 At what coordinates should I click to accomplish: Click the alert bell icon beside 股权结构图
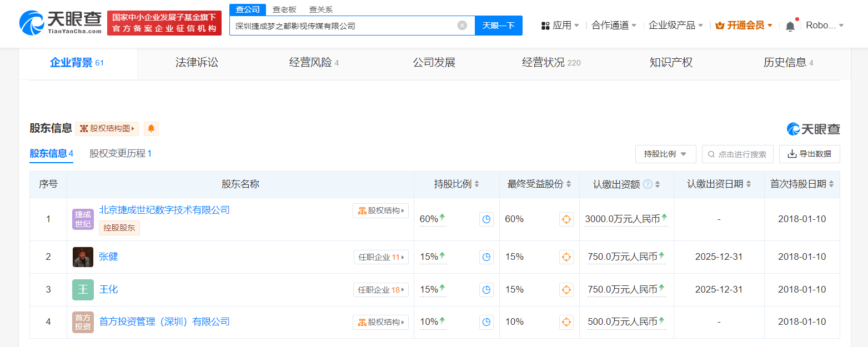point(151,129)
